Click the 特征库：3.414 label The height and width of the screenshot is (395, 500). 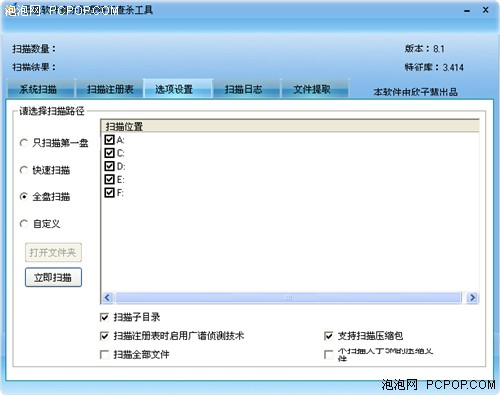coord(434,67)
